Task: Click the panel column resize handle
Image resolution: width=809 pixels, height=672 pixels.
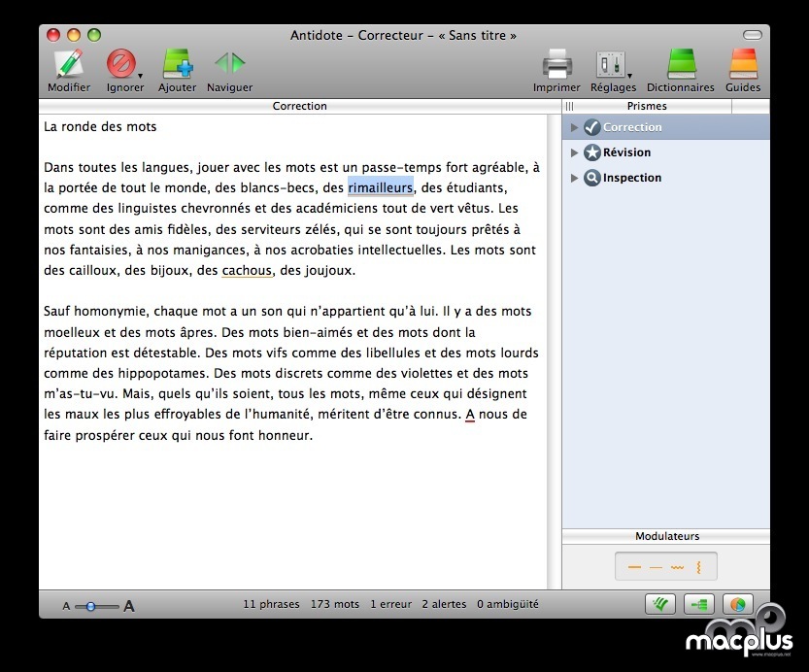Action: tap(569, 106)
